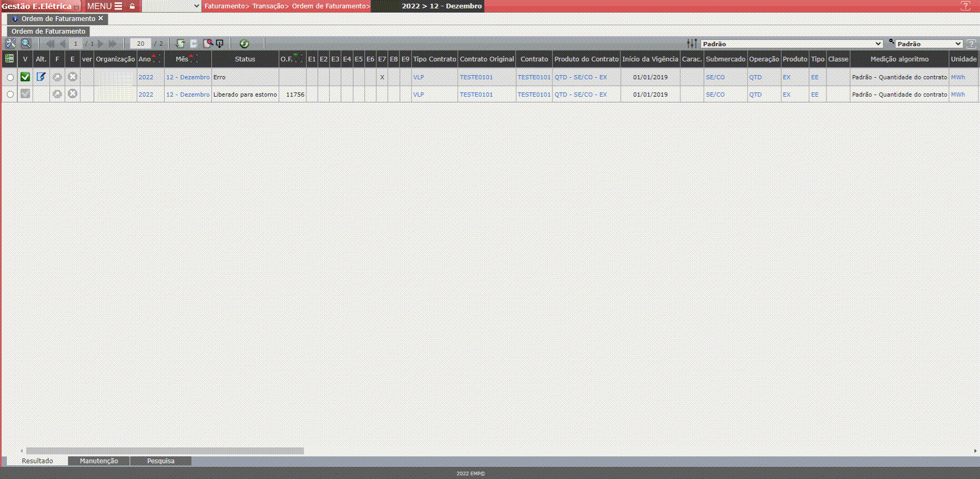Click the horizontal scrollbar at the bottom
The height and width of the screenshot is (479, 980).
(x=165, y=451)
